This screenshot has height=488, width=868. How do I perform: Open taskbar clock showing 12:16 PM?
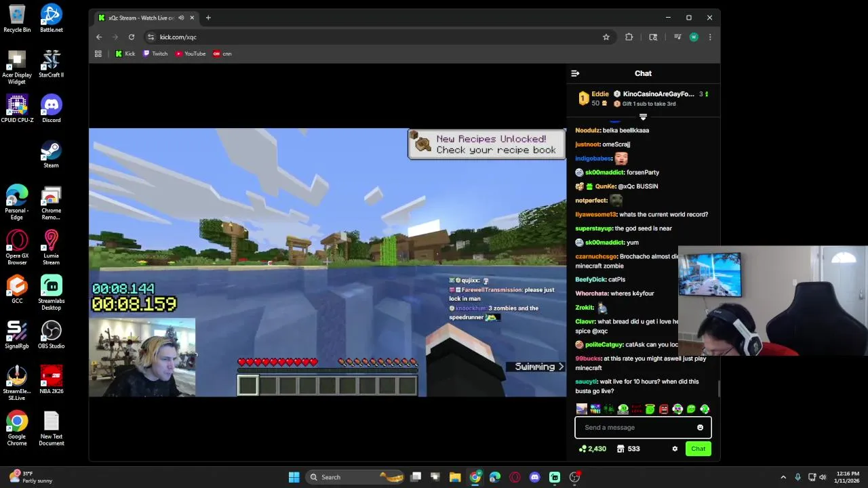[x=848, y=477]
